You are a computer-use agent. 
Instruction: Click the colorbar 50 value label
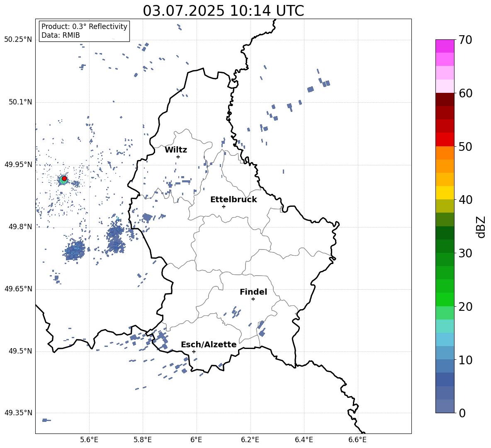[x=465, y=147]
